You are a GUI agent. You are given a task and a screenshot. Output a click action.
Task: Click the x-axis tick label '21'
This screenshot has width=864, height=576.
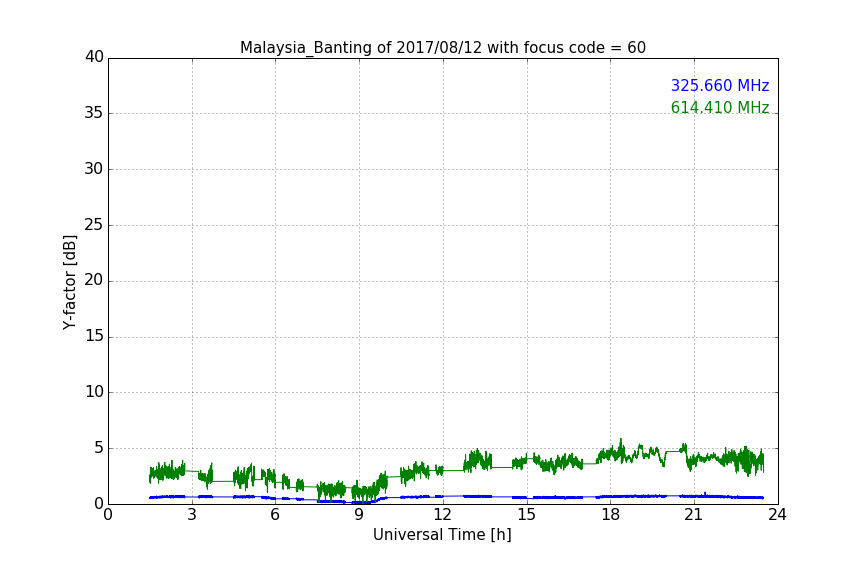pos(694,515)
